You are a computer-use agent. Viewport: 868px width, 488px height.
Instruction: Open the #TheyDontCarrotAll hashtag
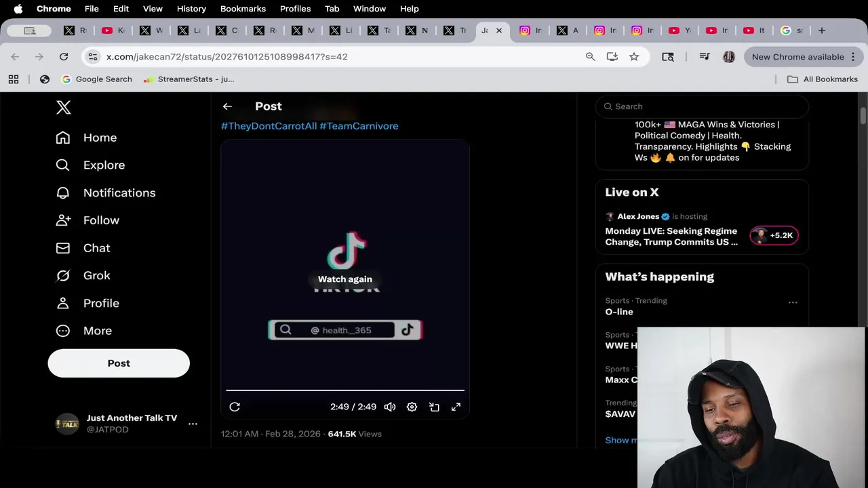[269, 126]
